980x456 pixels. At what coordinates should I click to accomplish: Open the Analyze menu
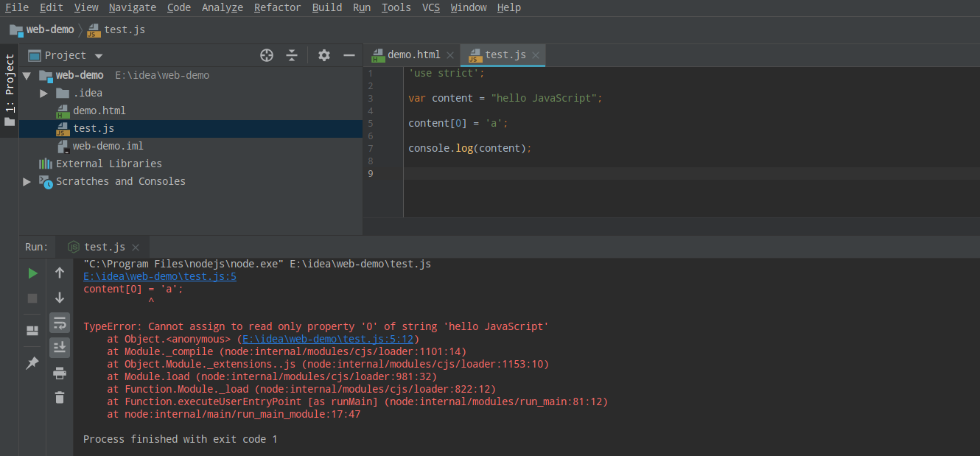[223, 7]
